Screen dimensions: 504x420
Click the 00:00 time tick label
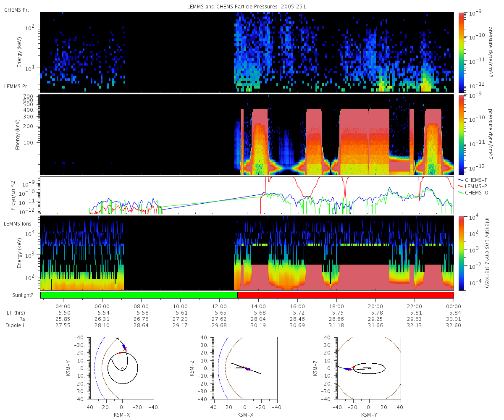coord(454,307)
